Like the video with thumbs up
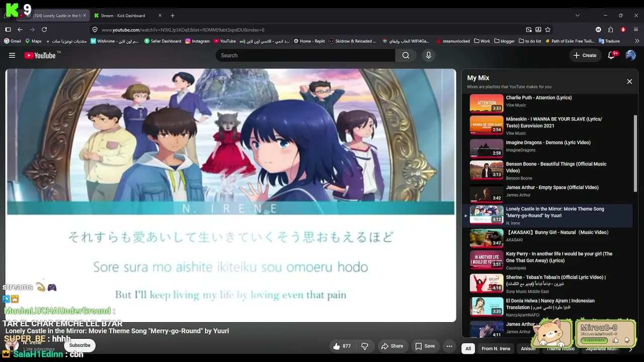Screen dimensions: 644x362 (342, 346)
